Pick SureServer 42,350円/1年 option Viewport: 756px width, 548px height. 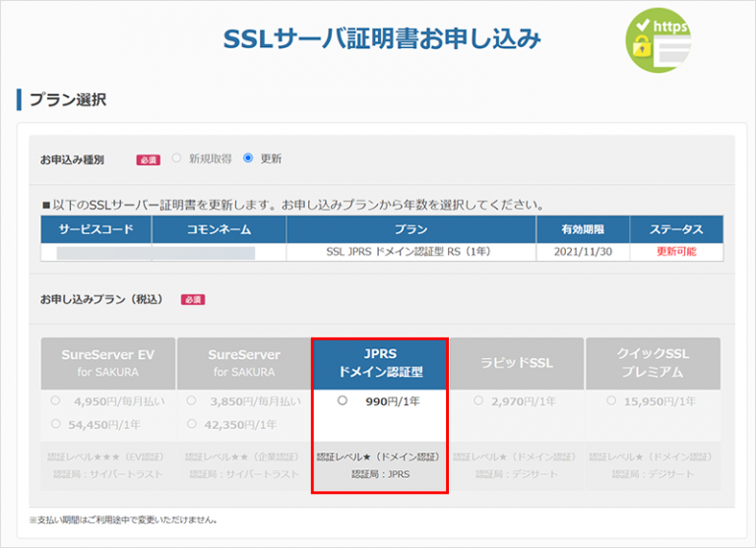(192, 423)
